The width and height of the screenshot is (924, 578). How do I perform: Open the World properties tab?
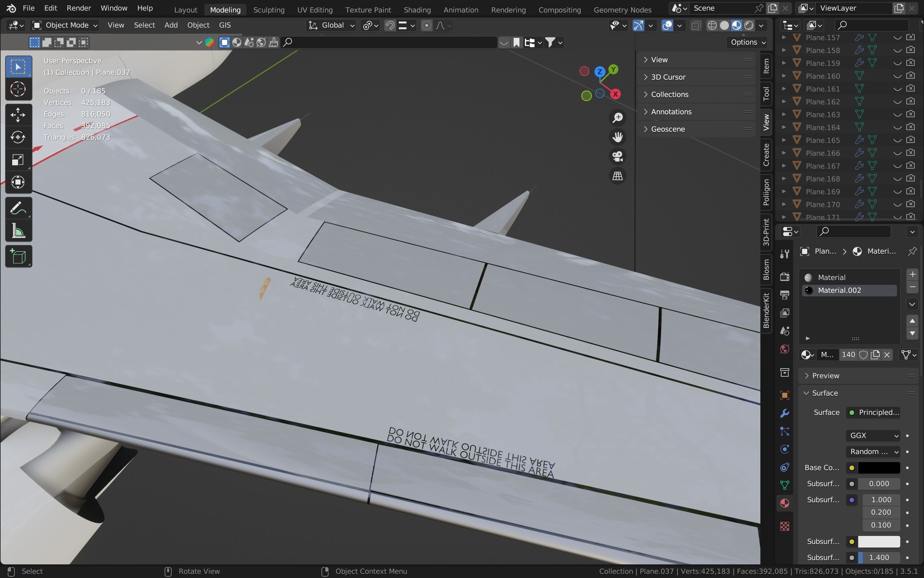point(785,349)
